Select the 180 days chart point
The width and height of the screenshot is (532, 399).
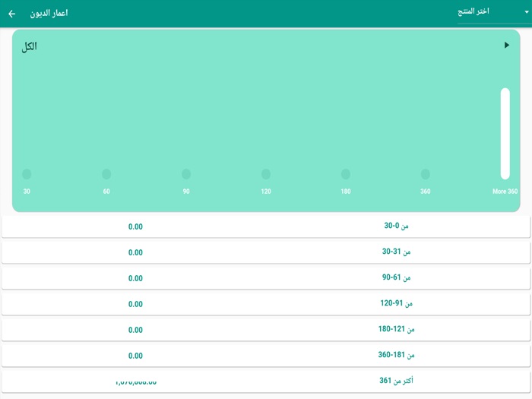tap(346, 174)
